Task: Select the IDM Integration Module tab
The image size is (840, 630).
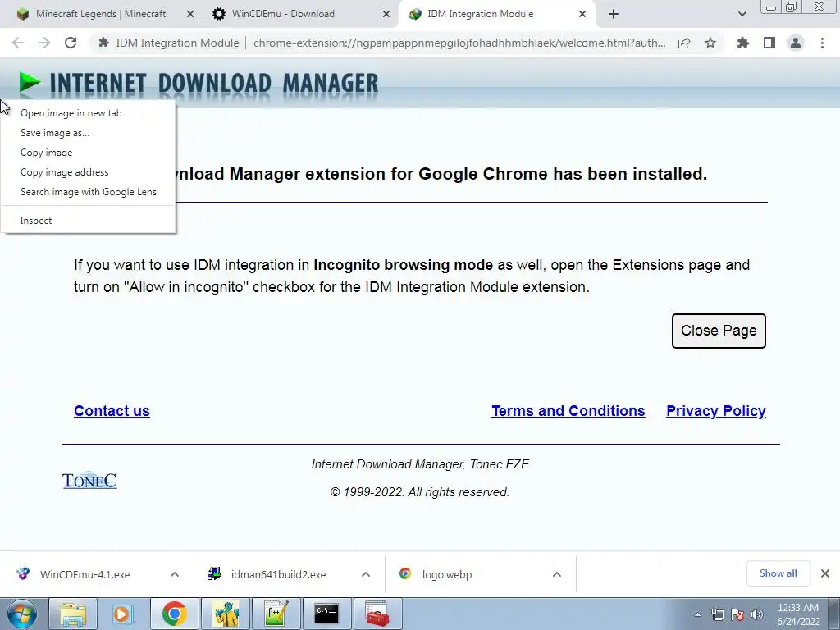Action: tap(480, 14)
